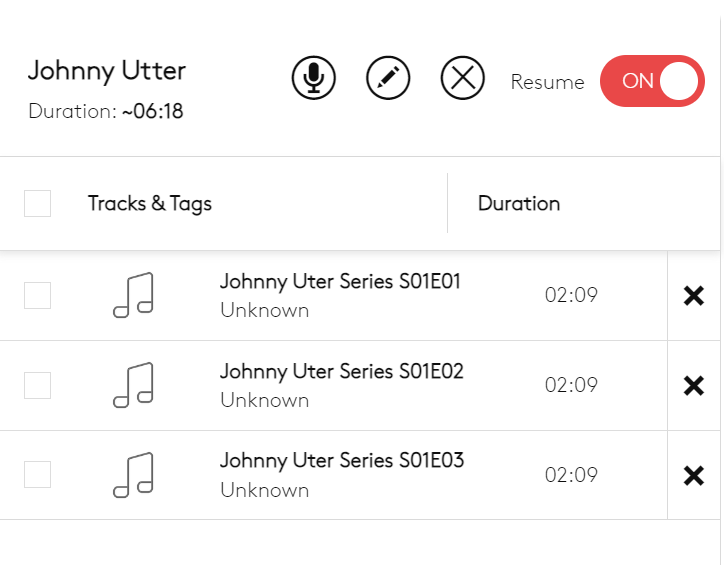Click the Duration column header
This screenshot has width=724, height=565.
pyautogui.click(x=519, y=204)
